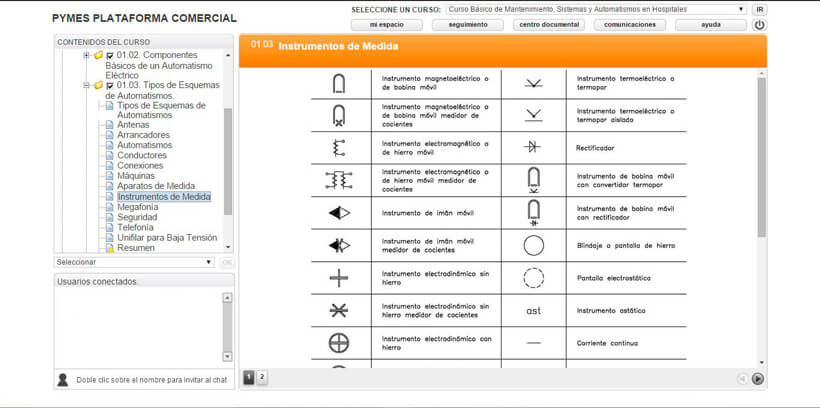This screenshot has width=820, height=408.
Task: Click the dashed circle electrostatic screen symbol
Action: pos(533,278)
